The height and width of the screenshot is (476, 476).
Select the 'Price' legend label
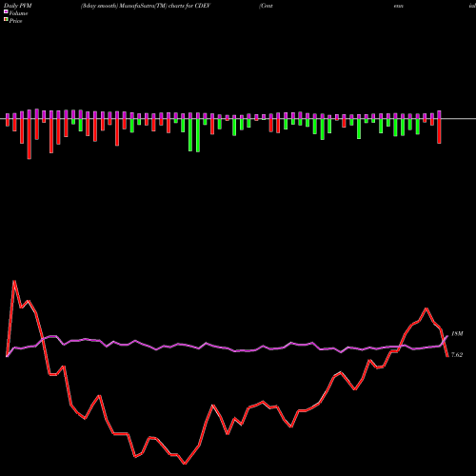click(15, 21)
